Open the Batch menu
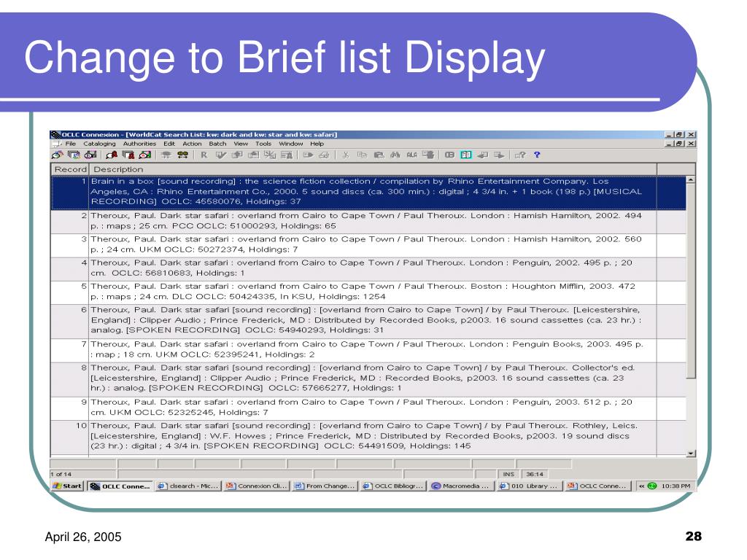The width and height of the screenshot is (747, 560). point(217,144)
